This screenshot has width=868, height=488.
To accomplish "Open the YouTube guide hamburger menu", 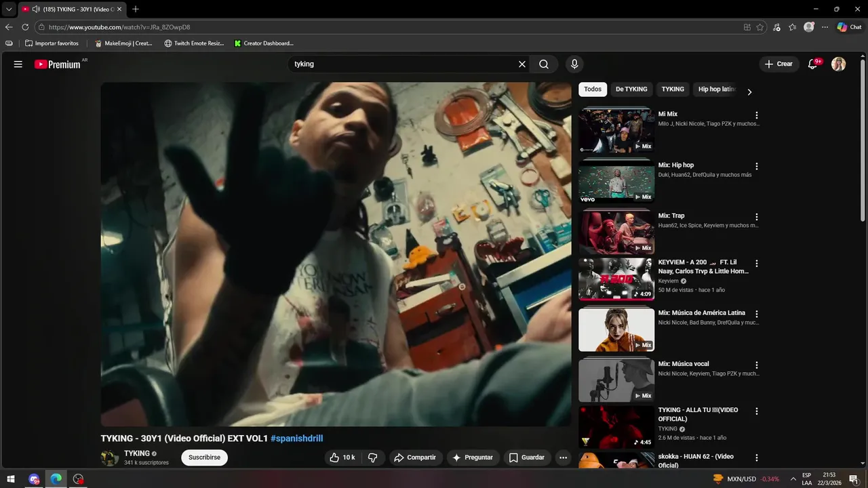I will tap(18, 64).
